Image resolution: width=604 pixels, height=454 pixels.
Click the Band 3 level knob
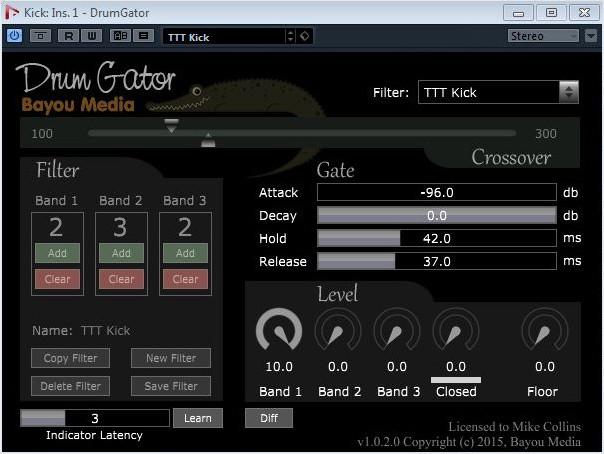click(x=397, y=331)
